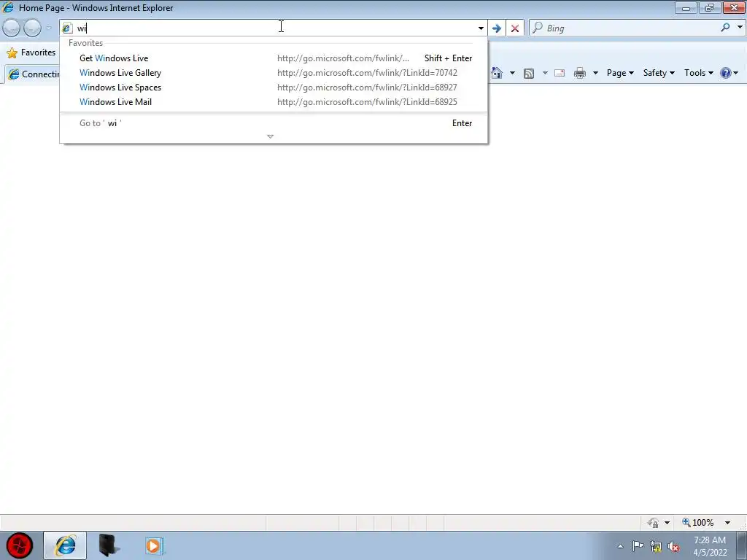This screenshot has height=560, width=747.
Task: Open the Help dropdown arrow
Action: coord(736,73)
